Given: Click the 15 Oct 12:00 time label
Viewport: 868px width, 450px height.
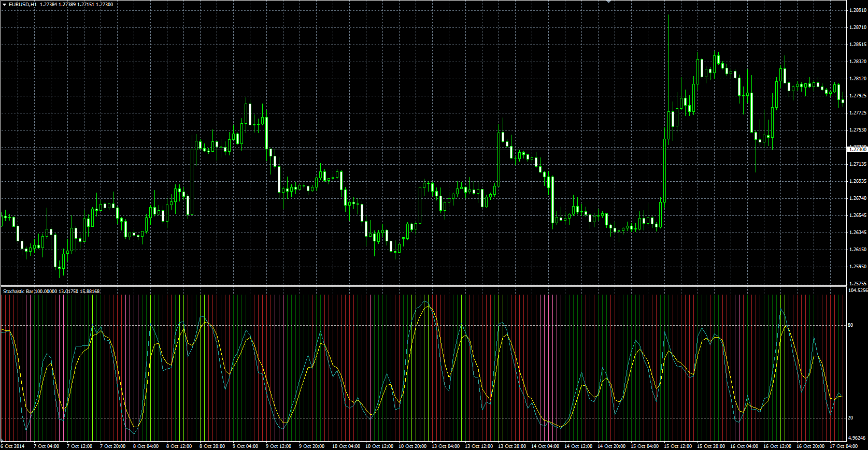Looking at the screenshot, I should point(678,446).
